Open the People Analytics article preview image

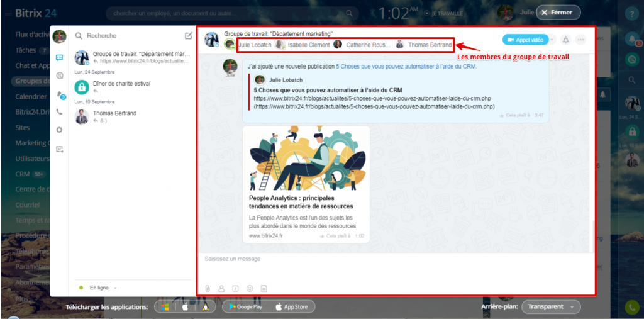tap(306, 159)
